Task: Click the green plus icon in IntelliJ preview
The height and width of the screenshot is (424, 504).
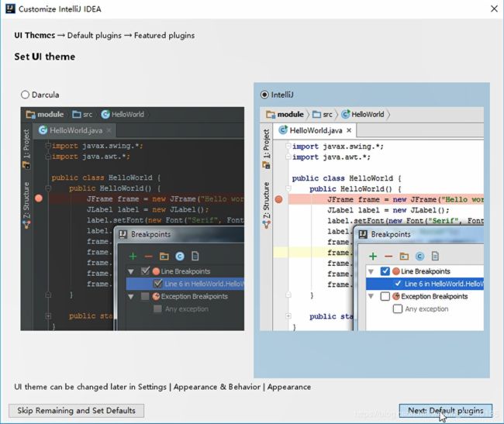Action: coord(373,257)
